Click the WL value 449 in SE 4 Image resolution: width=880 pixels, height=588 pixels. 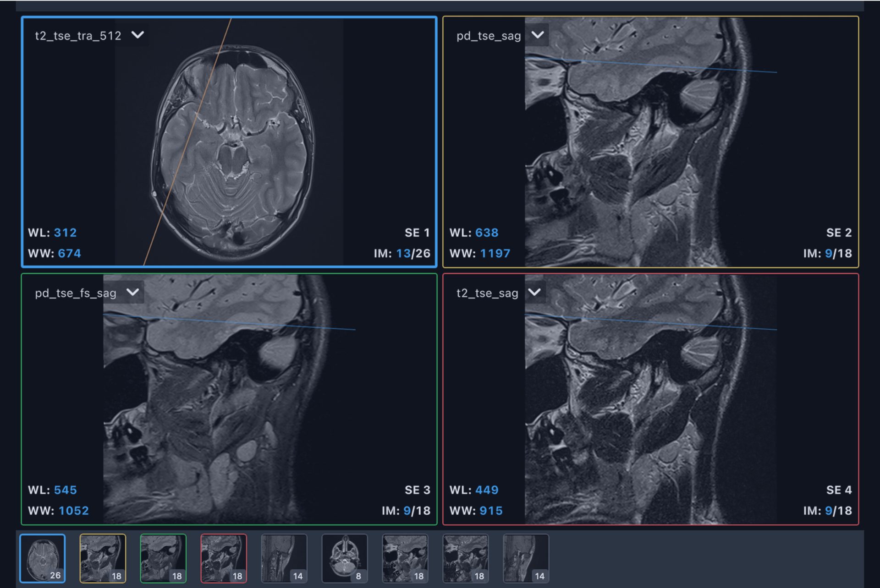coord(486,490)
